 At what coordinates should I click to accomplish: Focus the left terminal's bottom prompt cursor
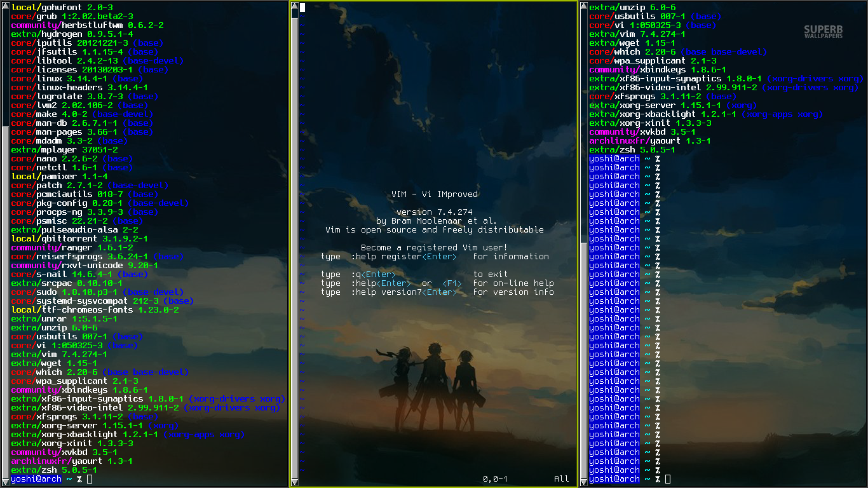90,479
